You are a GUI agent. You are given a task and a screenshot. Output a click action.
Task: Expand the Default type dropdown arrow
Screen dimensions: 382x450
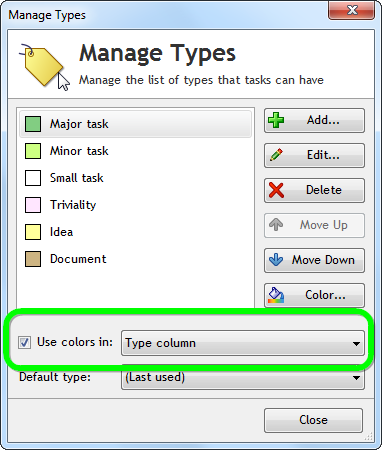point(356,378)
